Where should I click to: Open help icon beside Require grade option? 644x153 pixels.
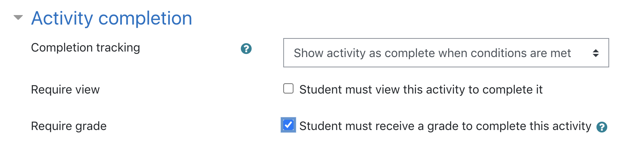(x=602, y=127)
